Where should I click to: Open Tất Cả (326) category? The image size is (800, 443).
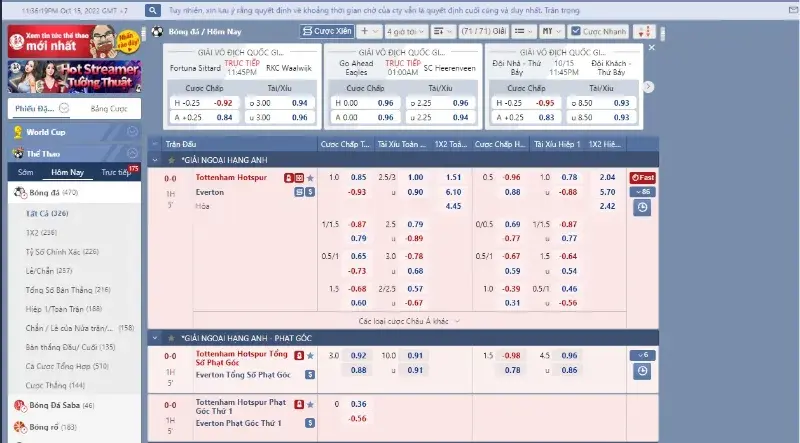point(47,213)
